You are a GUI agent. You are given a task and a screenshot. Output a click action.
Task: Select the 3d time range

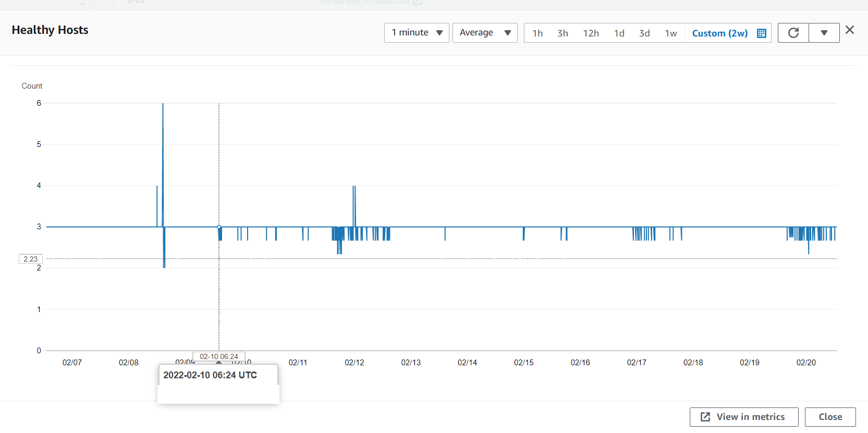pos(644,33)
